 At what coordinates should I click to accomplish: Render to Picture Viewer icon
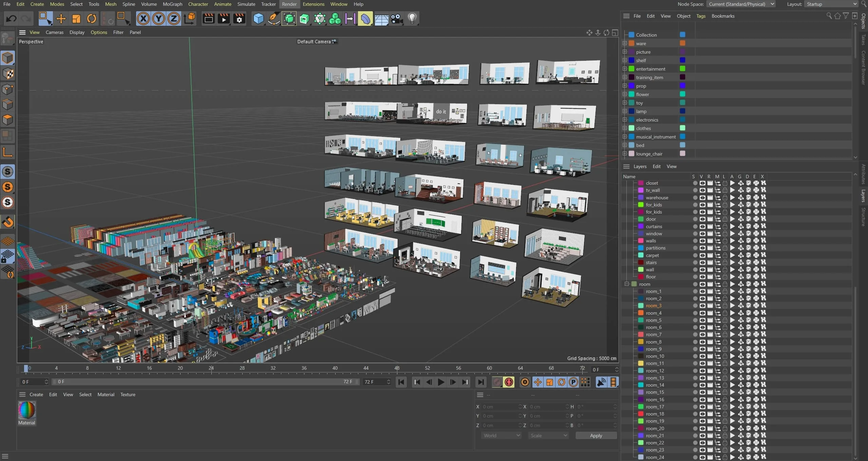(224, 18)
